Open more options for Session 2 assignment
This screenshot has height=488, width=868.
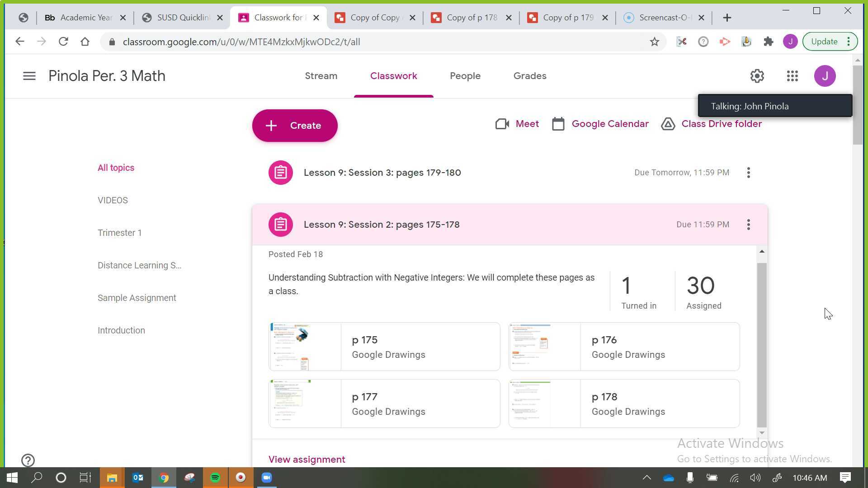coord(749,225)
